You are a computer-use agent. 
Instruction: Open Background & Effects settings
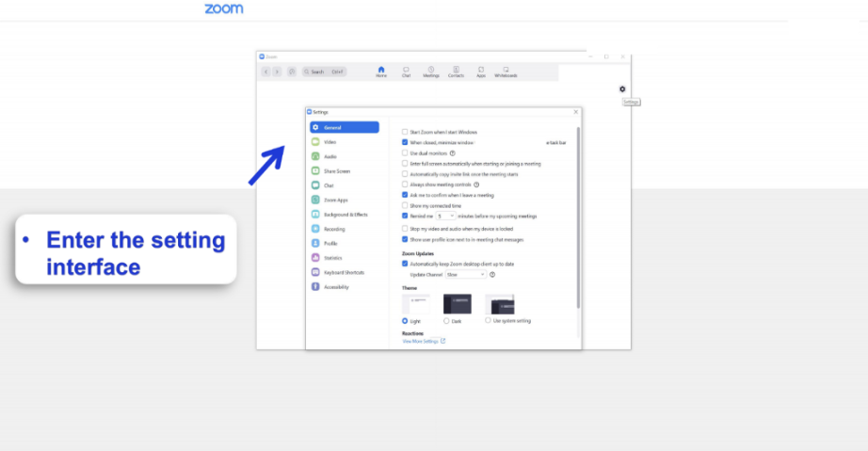point(345,215)
